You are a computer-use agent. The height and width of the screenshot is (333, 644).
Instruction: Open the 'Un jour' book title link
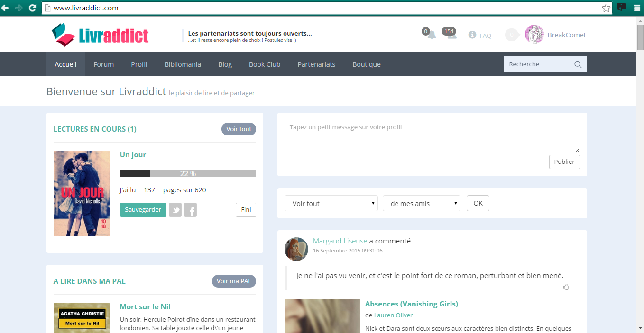click(133, 155)
